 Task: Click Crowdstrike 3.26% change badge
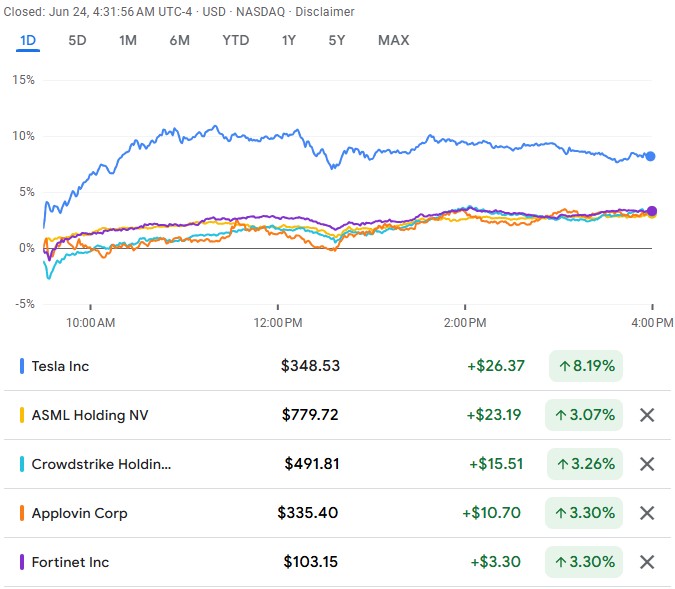tap(585, 464)
